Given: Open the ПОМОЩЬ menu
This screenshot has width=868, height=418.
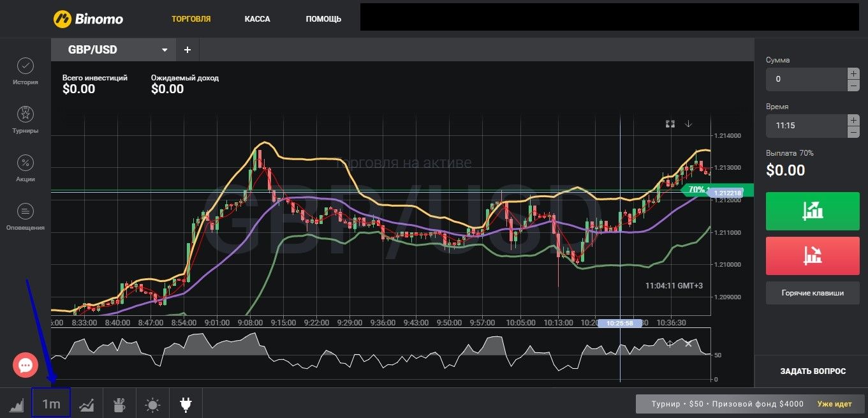Looking at the screenshot, I should [x=323, y=19].
